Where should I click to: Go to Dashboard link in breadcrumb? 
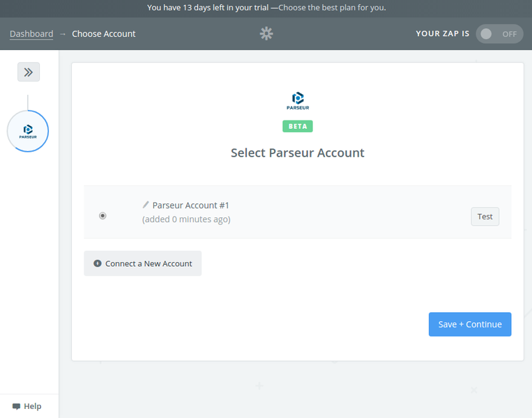coord(31,34)
